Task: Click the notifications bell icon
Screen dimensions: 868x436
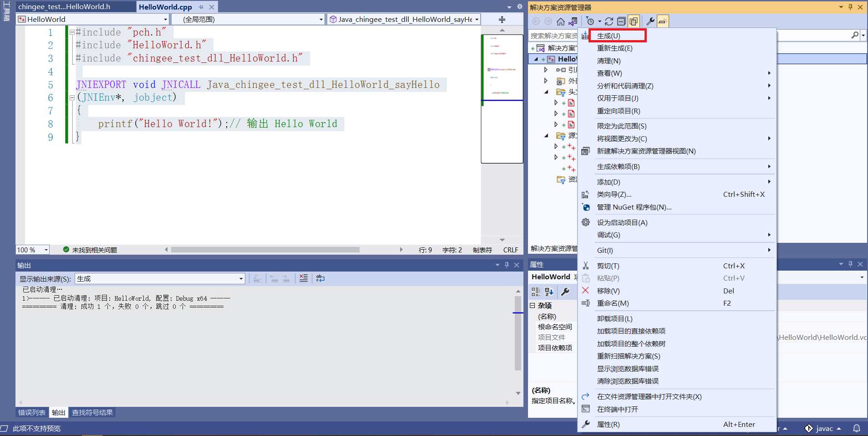Action: (858, 428)
